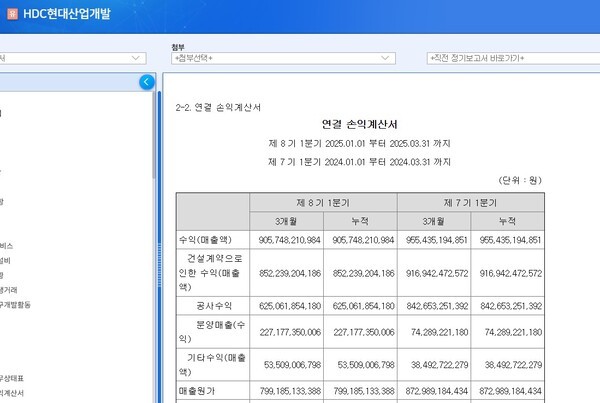Open the 직전 정기보고서 바로가기 dropdown
The image size is (600, 403).
pyautogui.click(x=514, y=58)
